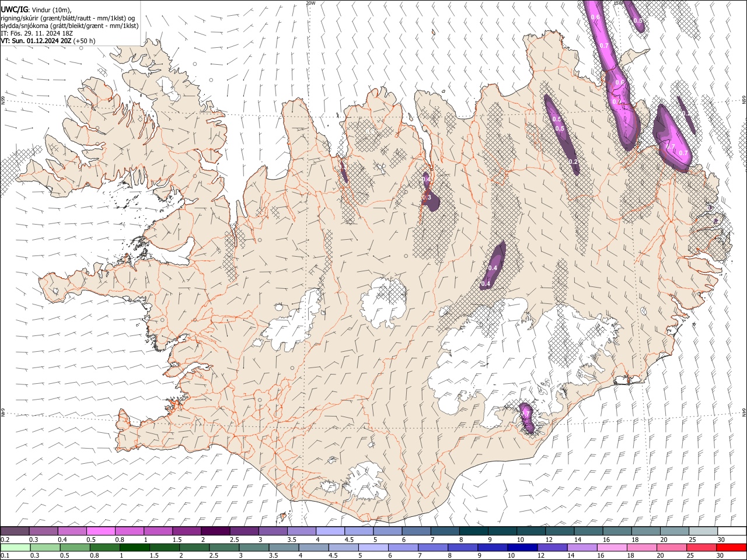
Task: Click the 0.3 purple swatch in snow legend
Action: [x=44, y=531]
